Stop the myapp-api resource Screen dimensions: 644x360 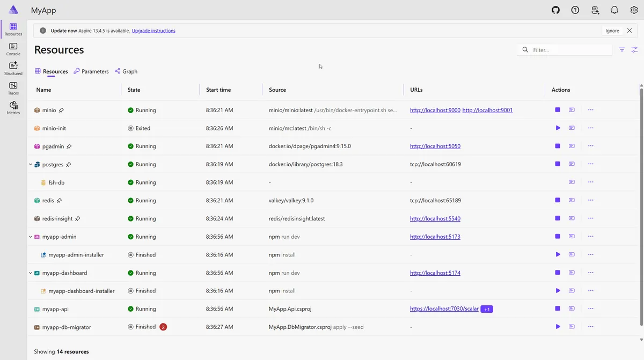tap(558, 308)
